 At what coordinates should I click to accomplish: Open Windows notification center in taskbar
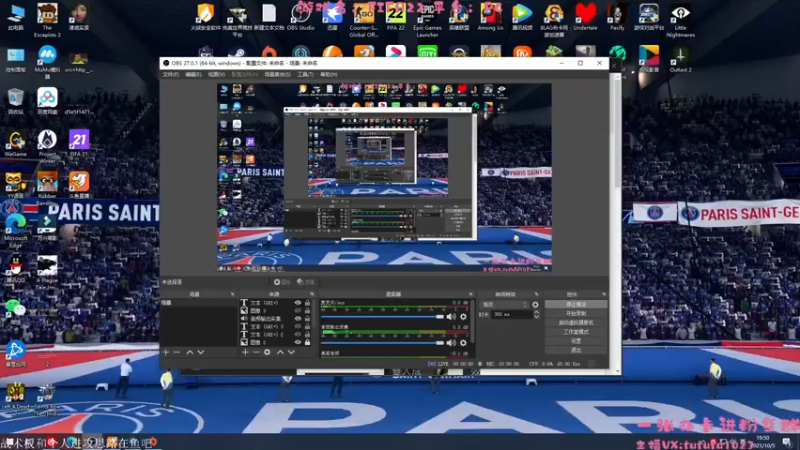click(x=787, y=442)
